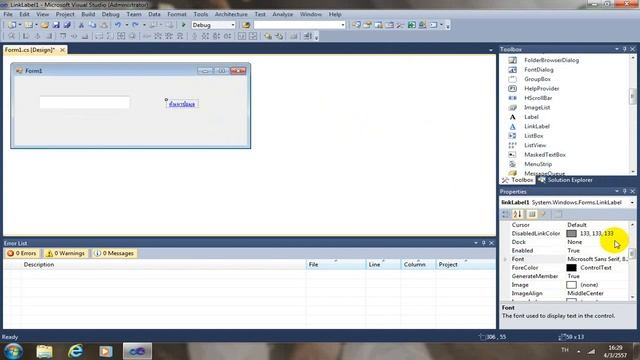Screen dimensions: 640x360
Task: Click the Categorized view icon in Properties
Action: (x=506, y=214)
